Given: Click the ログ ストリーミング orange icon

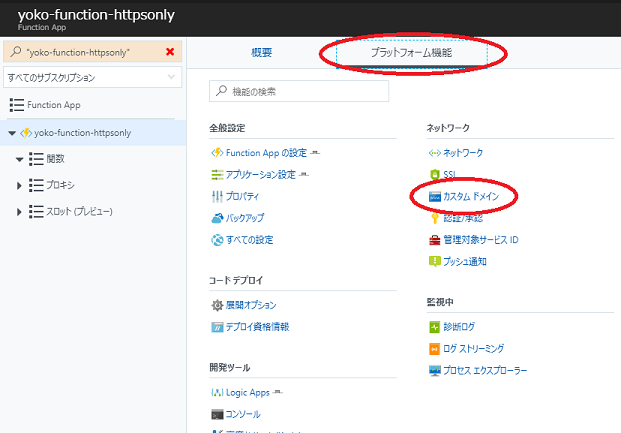Looking at the screenshot, I should point(434,349).
